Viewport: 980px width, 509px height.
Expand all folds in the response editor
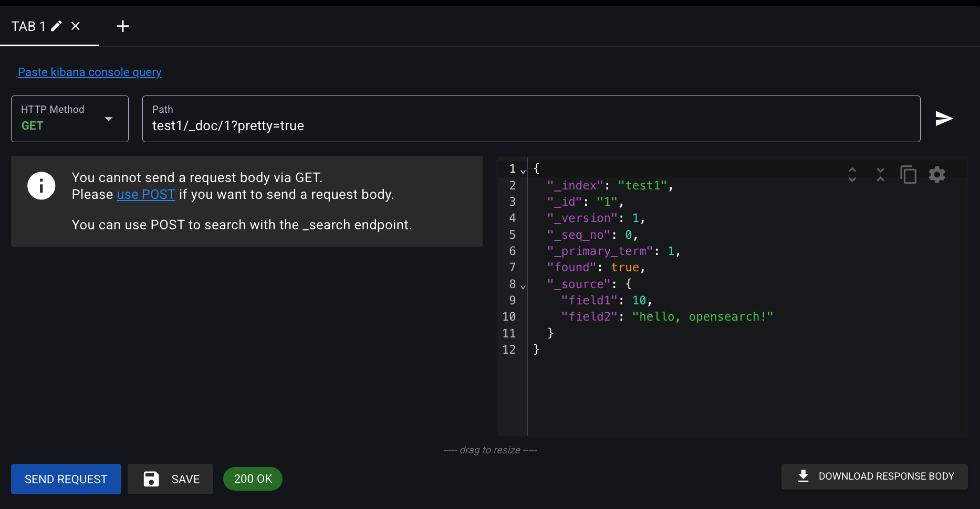[852, 175]
